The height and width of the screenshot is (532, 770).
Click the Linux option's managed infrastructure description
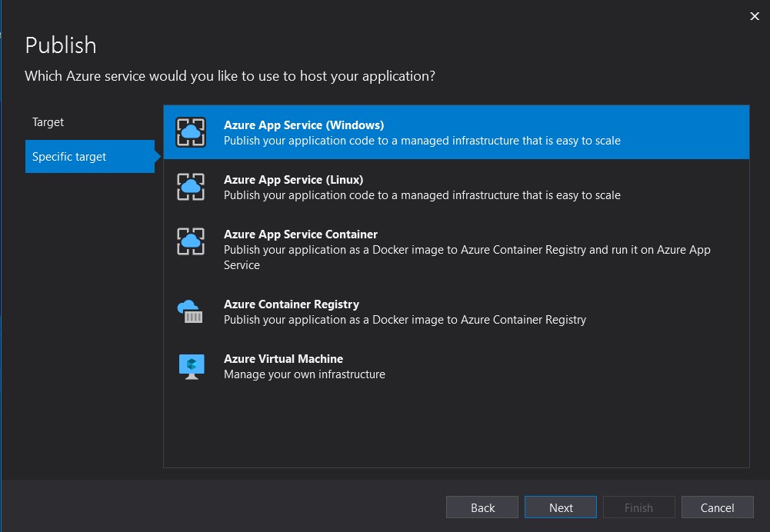[422, 195]
